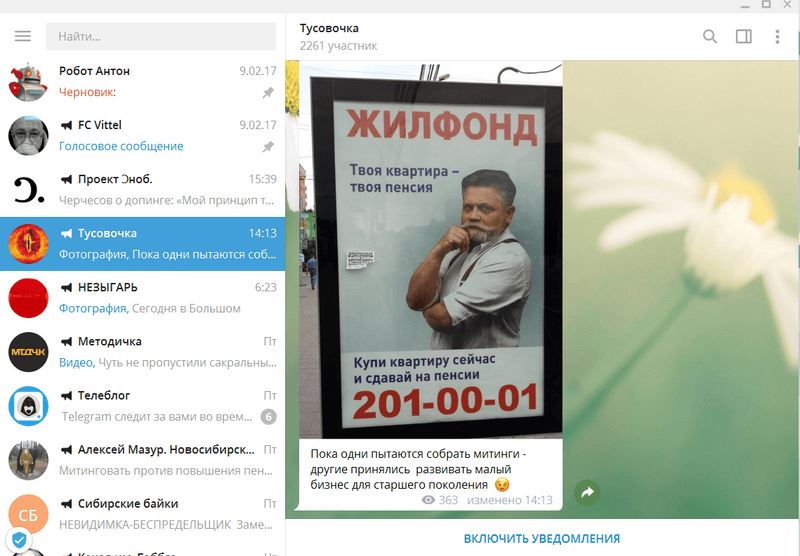800x556 pixels.
Task: Click the unread badge 6 on Телеблог
Action: (268, 417)
